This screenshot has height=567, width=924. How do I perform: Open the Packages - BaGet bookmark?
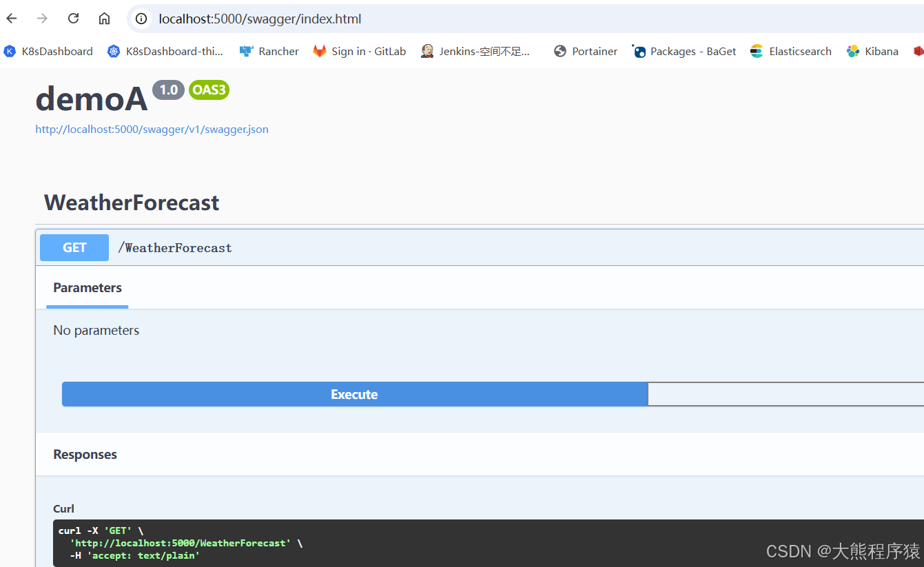click(x=684, y=50)
